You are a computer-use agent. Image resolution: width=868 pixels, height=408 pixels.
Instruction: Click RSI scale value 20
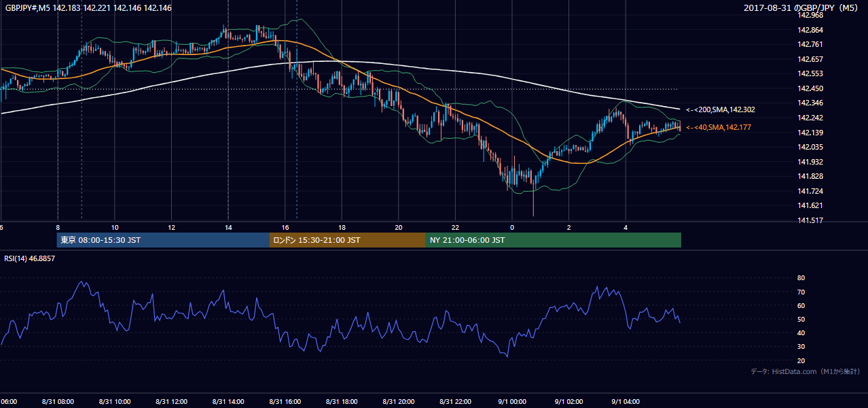click(801, 360)
